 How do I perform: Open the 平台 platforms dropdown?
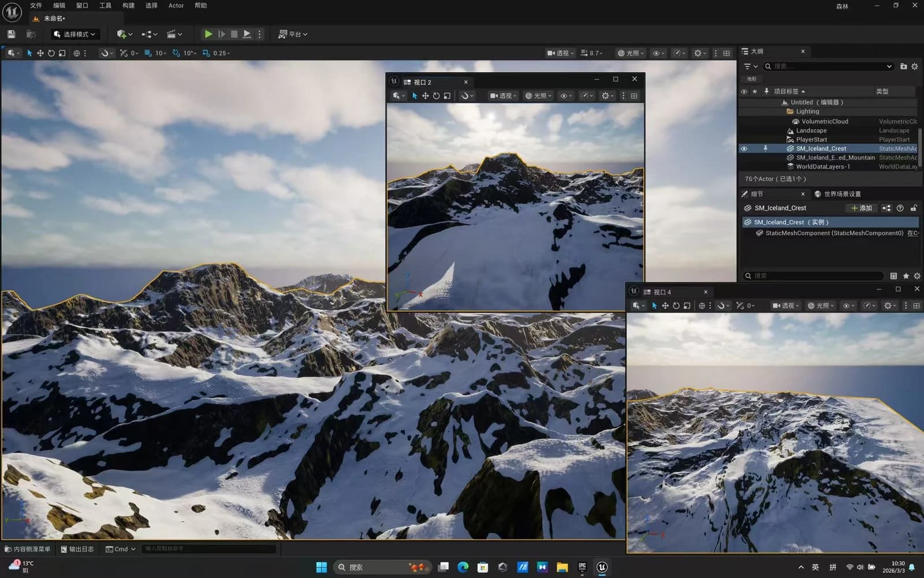tap(293, 34)
